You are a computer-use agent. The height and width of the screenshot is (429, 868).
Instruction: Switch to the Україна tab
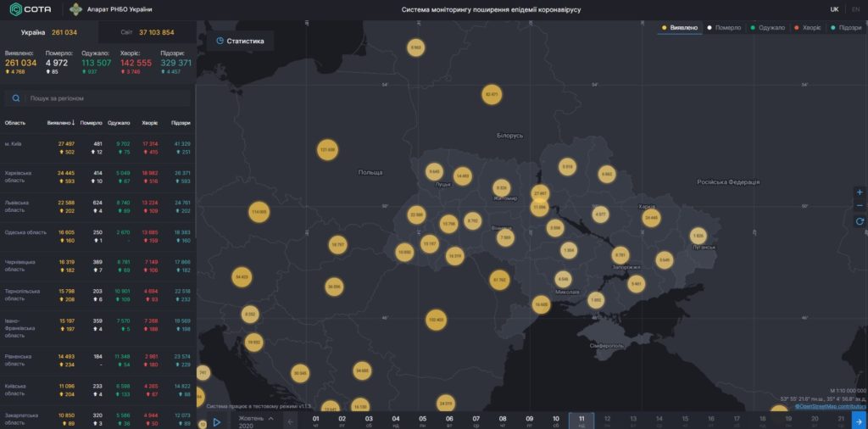coord(49,33)
